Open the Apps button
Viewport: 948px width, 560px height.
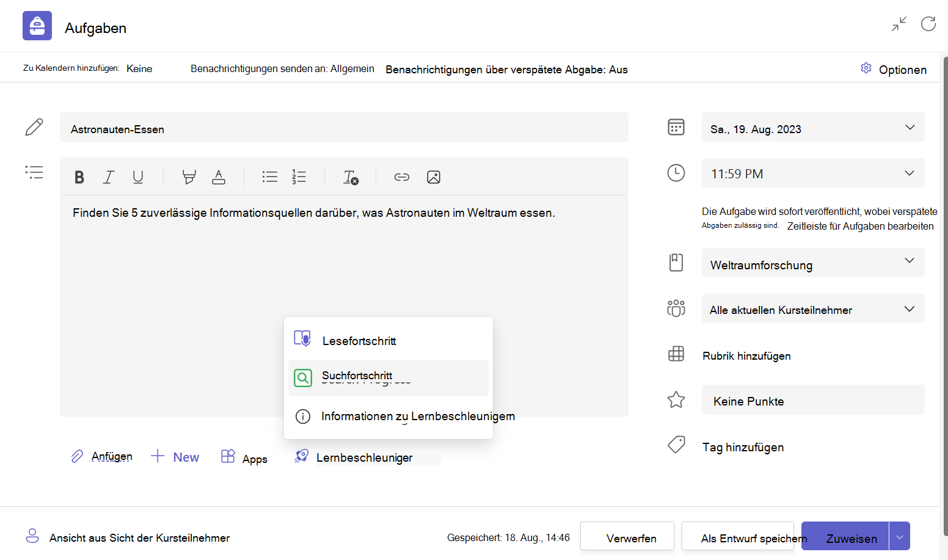point(244,458)
